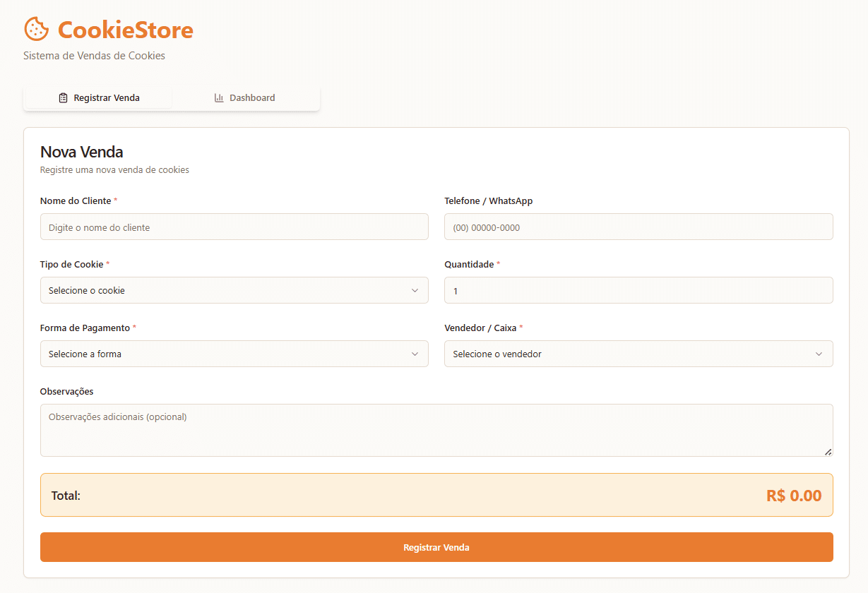Click the 'Observações' label
The image size is (868, 593).
pos(66,392)
